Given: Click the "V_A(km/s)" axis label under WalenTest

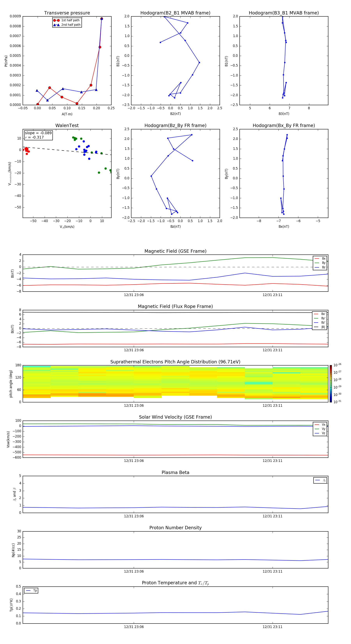Looking at the screenshot, I should pos(67,227).
